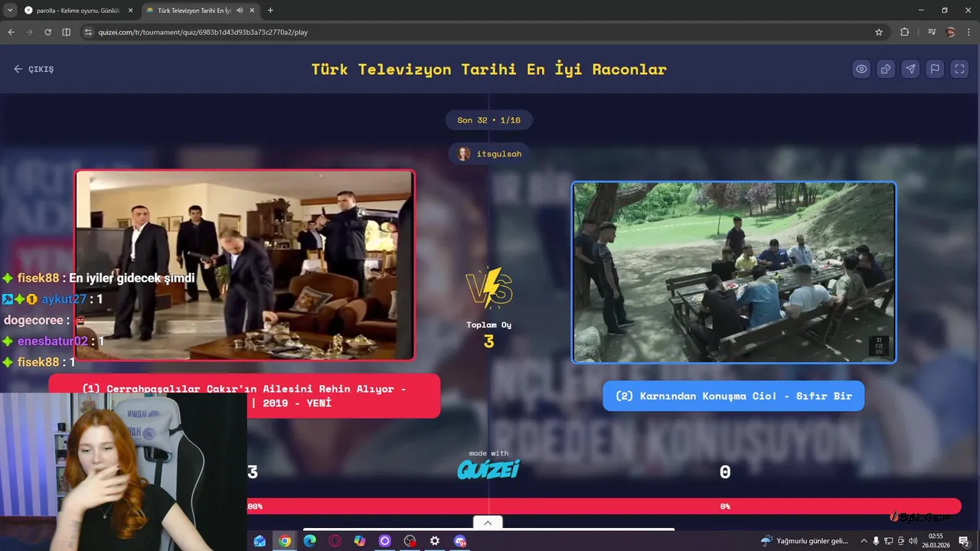
Task: Expand the upward chevron panel at bottom
Action: tap(488, 523)
